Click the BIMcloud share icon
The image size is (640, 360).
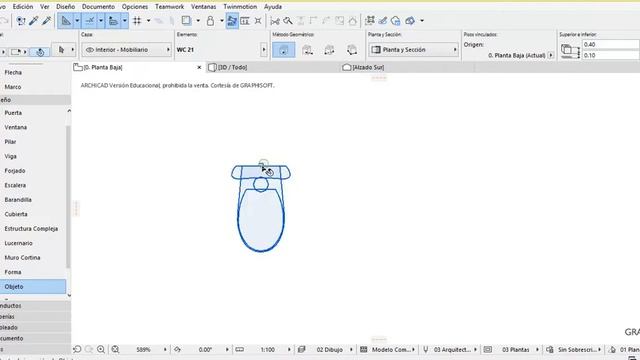coord(396,21)
